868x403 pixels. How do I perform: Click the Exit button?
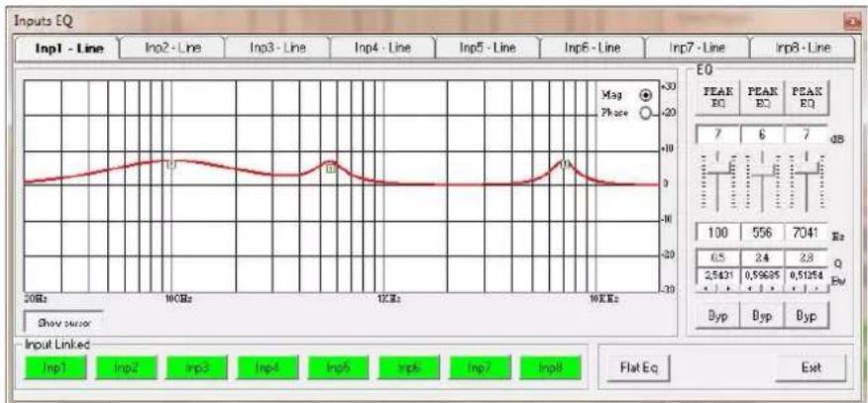(811, 368)
